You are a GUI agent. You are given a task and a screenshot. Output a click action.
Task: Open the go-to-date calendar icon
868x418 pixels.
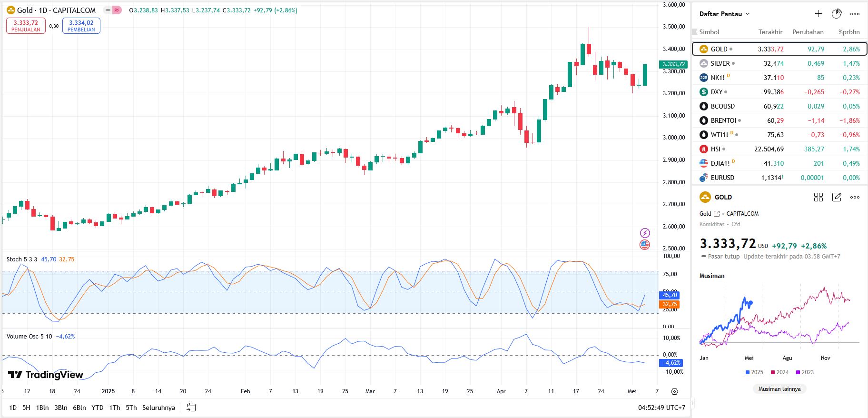[191, 408]
